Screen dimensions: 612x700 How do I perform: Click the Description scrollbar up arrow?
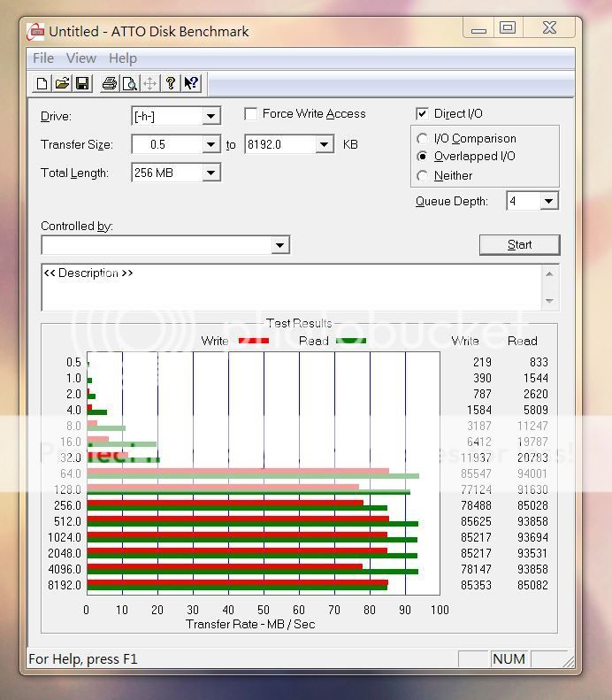tap(549, 274)
